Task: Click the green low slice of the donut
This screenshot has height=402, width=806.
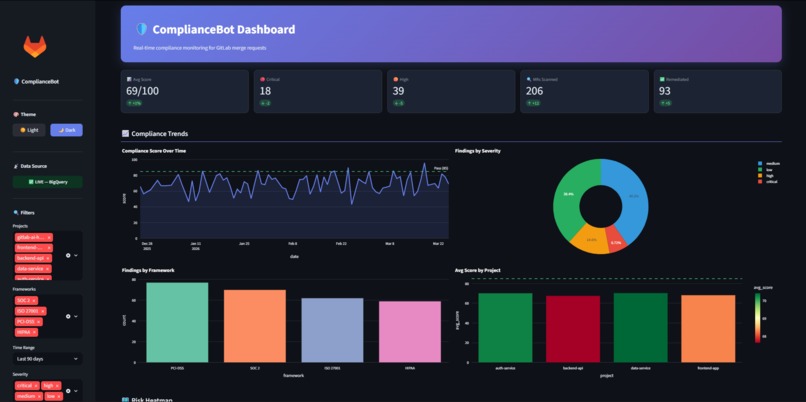Action: point(568,195)
